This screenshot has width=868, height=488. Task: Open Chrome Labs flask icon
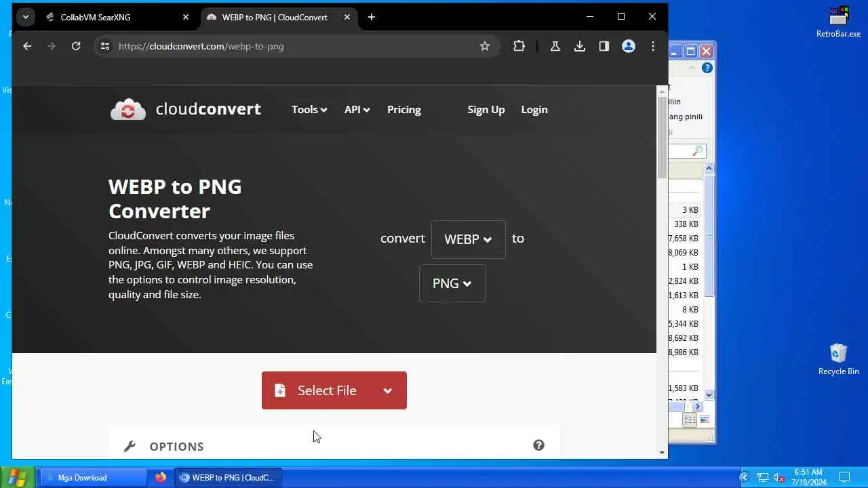[x=555, y=46]
